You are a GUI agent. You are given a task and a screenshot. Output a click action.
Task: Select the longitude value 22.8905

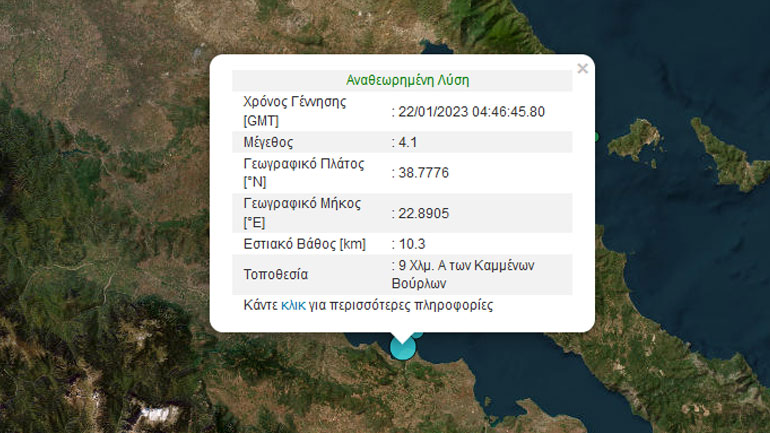[x=423, y=214]
